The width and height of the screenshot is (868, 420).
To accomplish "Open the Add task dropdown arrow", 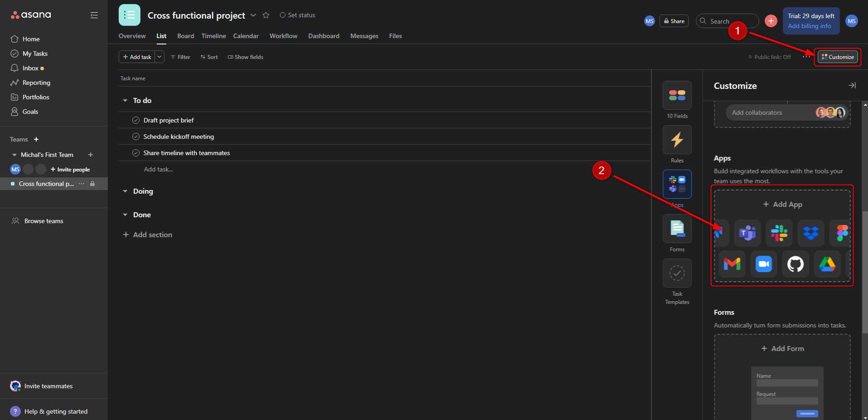I will click(159, 57).
